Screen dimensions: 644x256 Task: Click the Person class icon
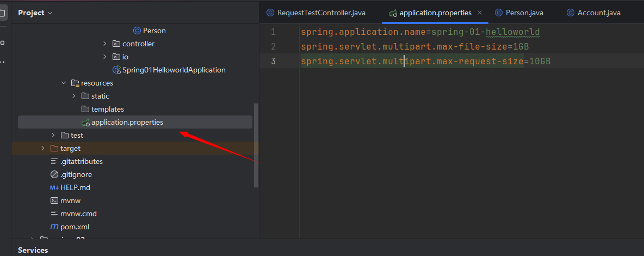[x=137, y=31]
